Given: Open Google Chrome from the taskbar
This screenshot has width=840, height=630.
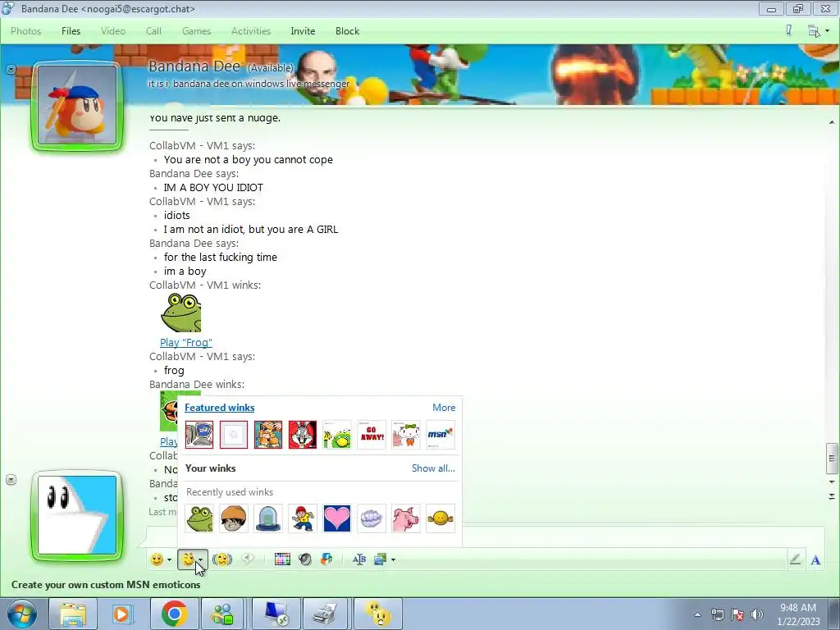Looking at the screenshot, I should point(174,614).
